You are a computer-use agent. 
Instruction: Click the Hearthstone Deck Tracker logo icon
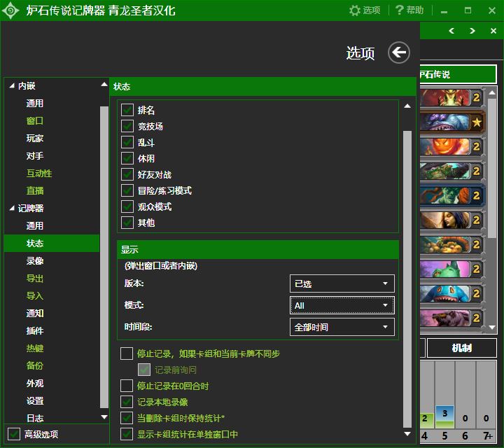(10, 10)
